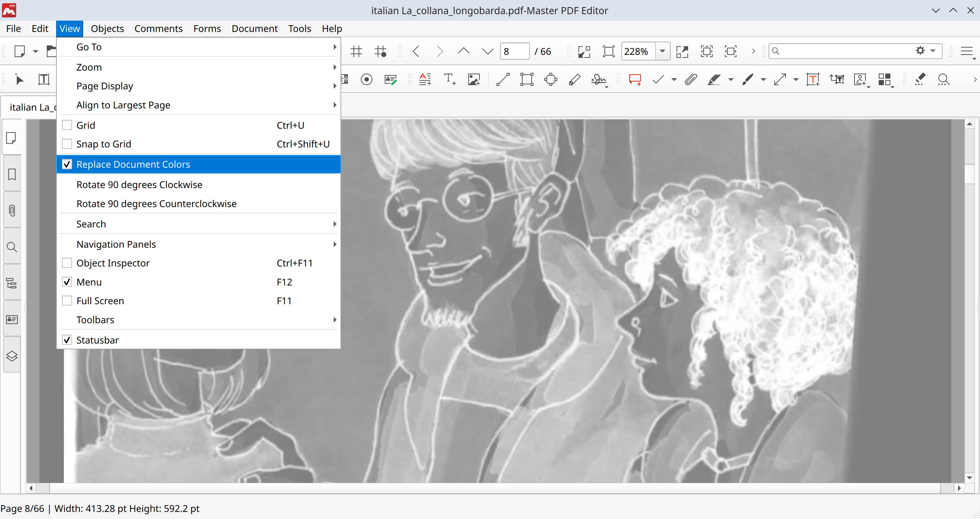
Task: Click the New Document icon
Action: point(19,51)
